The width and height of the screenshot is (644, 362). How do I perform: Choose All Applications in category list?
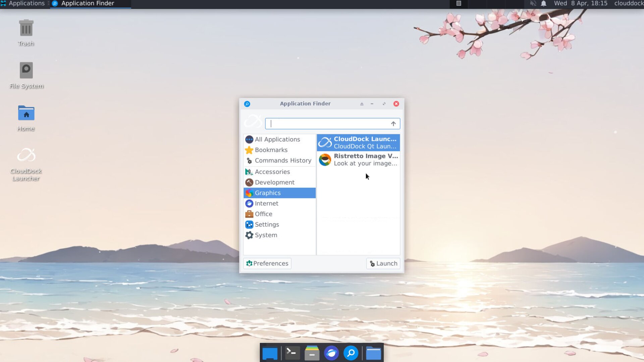click(277, 139)
